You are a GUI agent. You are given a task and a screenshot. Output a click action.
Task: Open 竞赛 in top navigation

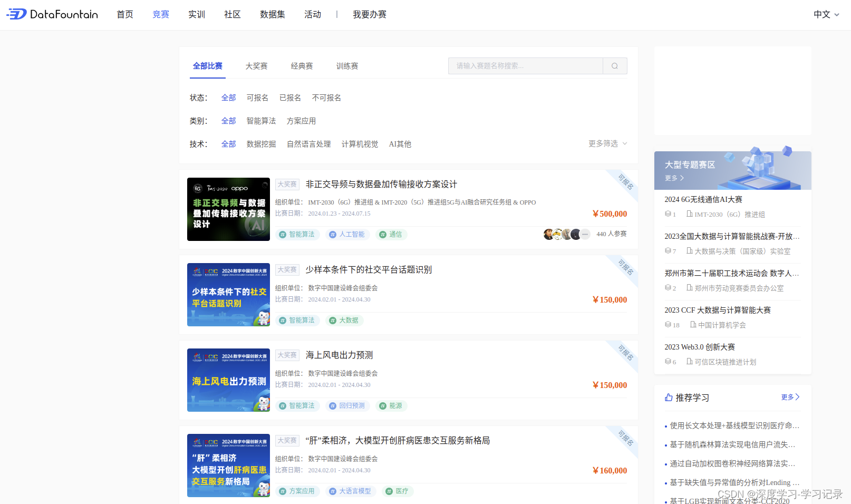[161, 14]
